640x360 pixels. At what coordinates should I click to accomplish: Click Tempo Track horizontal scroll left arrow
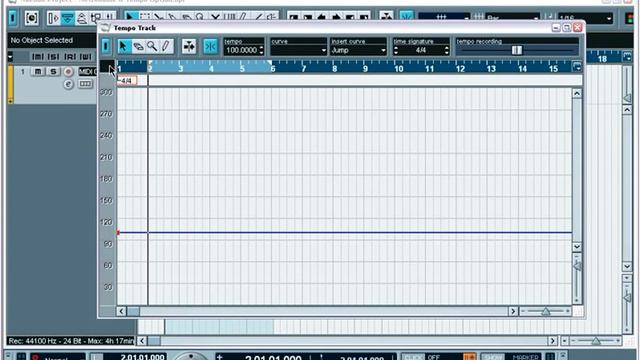click(121, 311)
